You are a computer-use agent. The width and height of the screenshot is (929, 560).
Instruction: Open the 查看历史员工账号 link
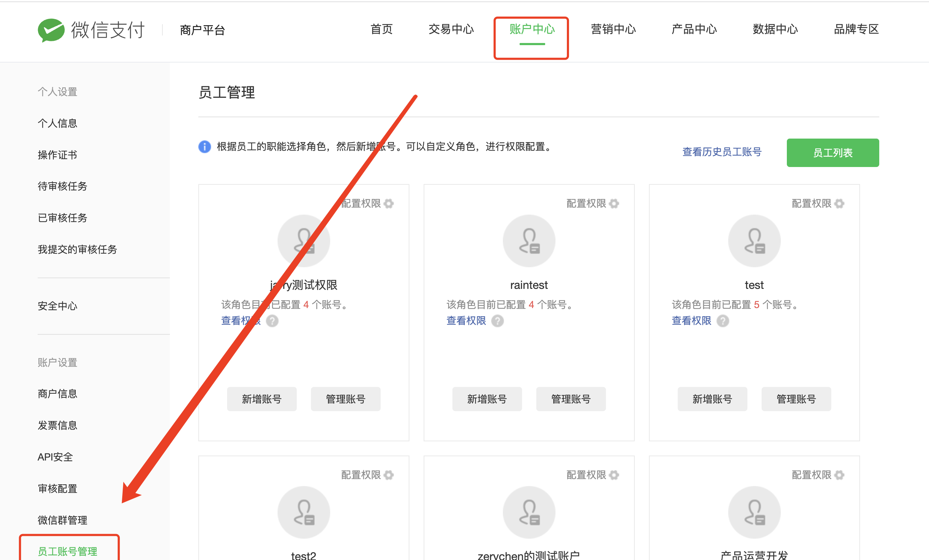pyautogui.click(x=722, y=152)
